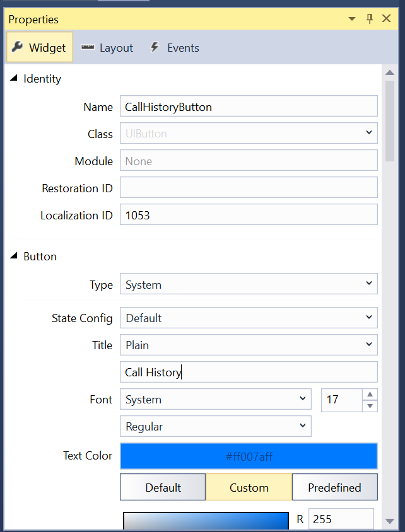The image size is (405, 532).
Task: Keep Custom color mode active
Action: (249, 487)
